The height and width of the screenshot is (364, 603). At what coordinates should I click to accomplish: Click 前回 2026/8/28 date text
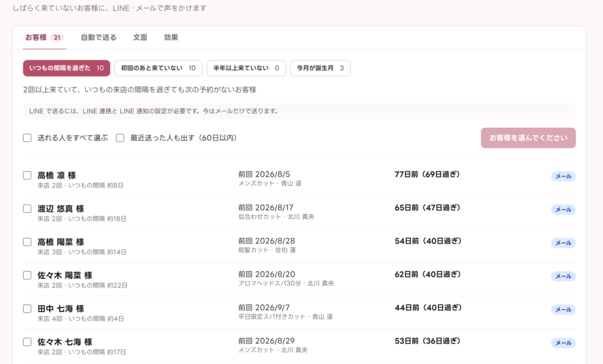(x=267, y=241)
